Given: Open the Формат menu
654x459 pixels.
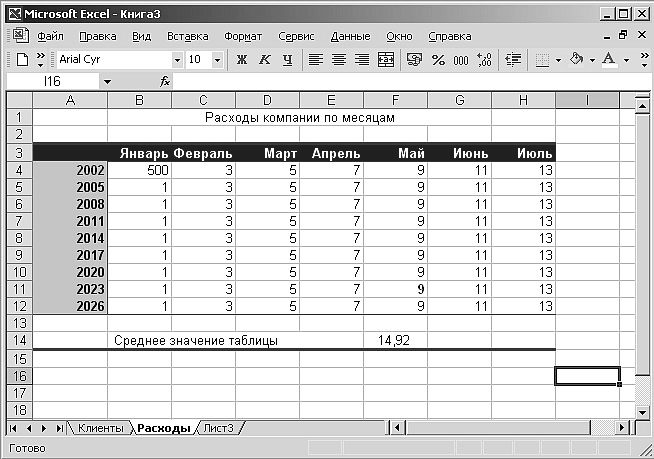Looking at the screenshot, I should 243,36.
